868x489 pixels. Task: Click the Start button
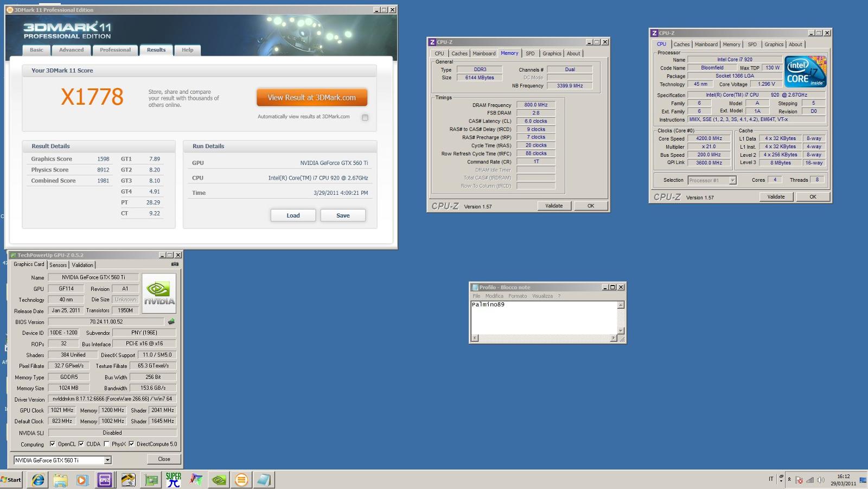pyautogui.click(x=11, y=480)
